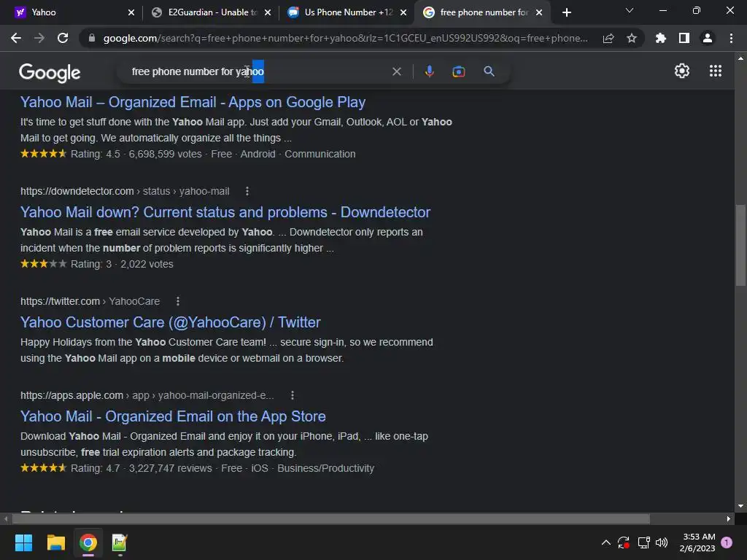Click the vertical scrollbar up arrow
The height and width of the screenshot is (560, 747).
(740, 58)
